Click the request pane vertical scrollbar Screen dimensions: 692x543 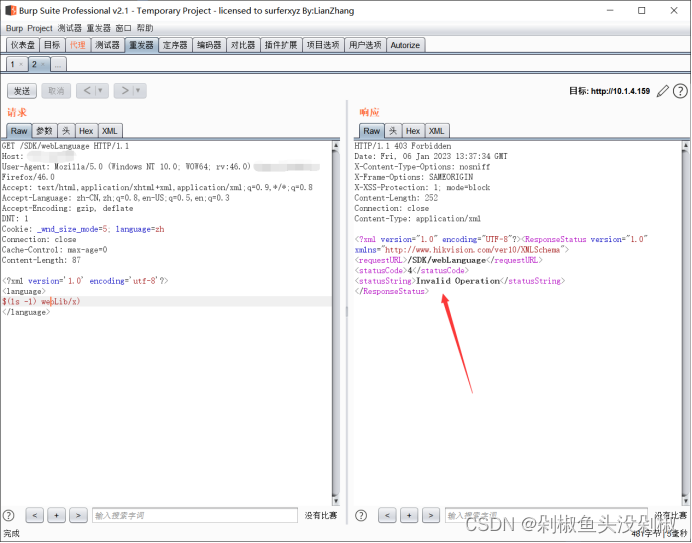click(x=335, y=322)
